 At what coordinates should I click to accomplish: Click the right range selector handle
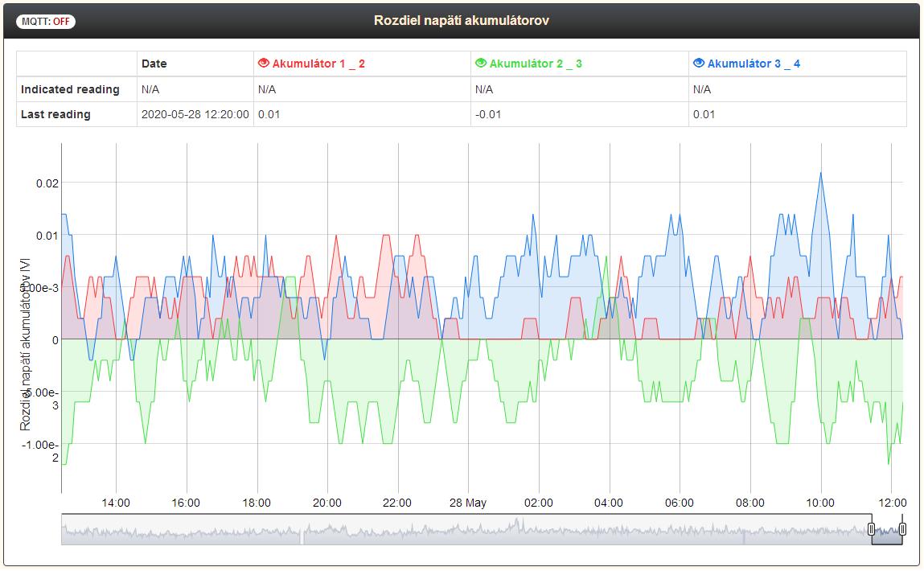pos(902,528)
